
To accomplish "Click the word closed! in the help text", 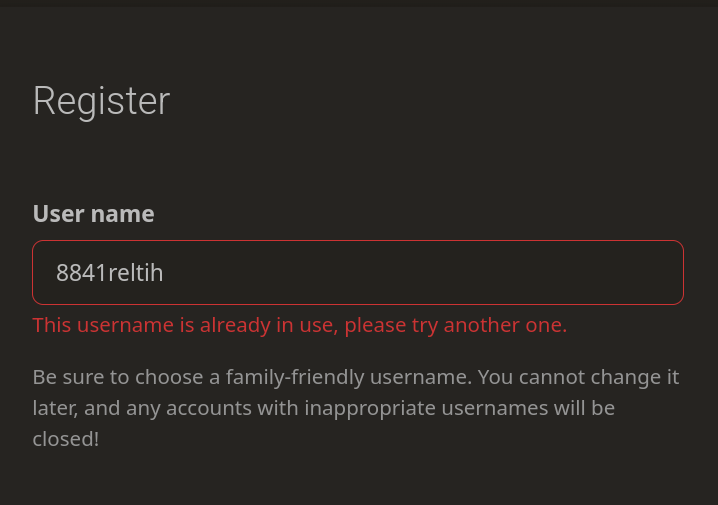I will coord(66,439).
